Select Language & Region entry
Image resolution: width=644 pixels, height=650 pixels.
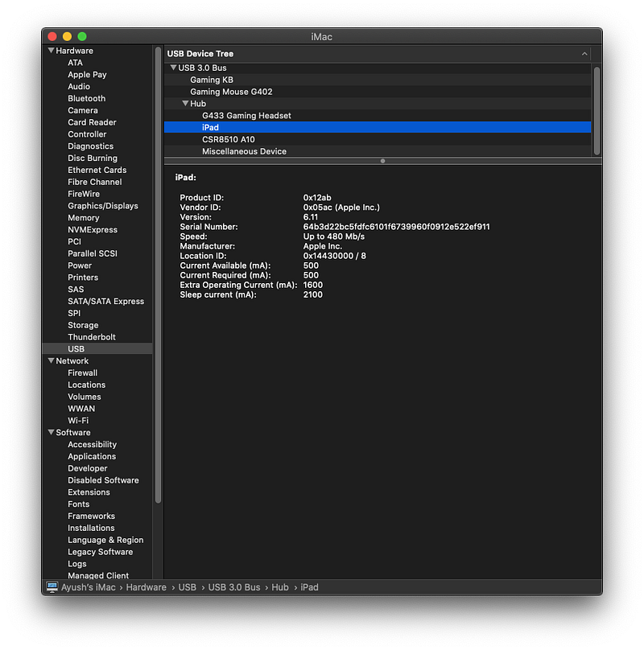point(105,540)
